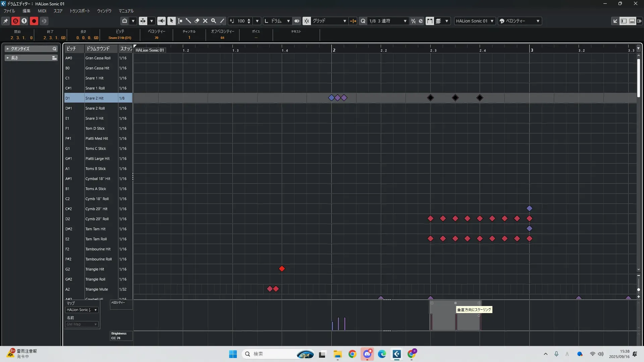644x362 pixels.
Task: Toggle Acoustic Feedback speaker icon
Action: pos(161,21)
